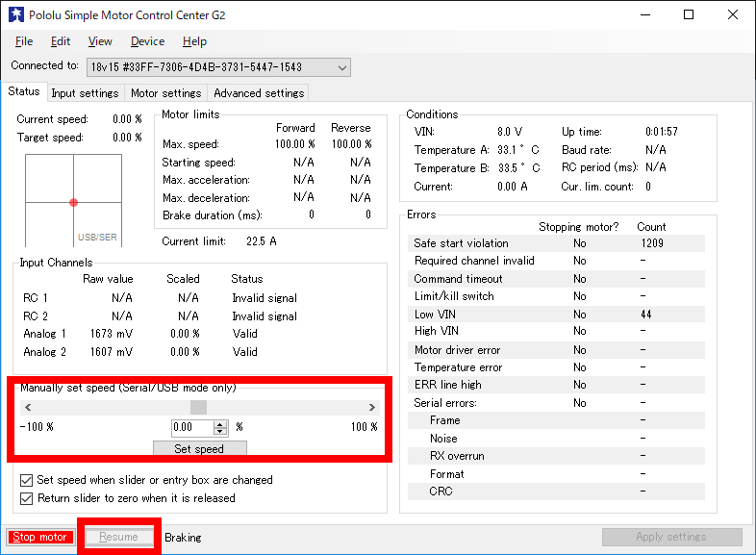The height and width of the screenshot is (555, 756).
Task: Click the Limit/kill switch error row
Action: [556, 296]
